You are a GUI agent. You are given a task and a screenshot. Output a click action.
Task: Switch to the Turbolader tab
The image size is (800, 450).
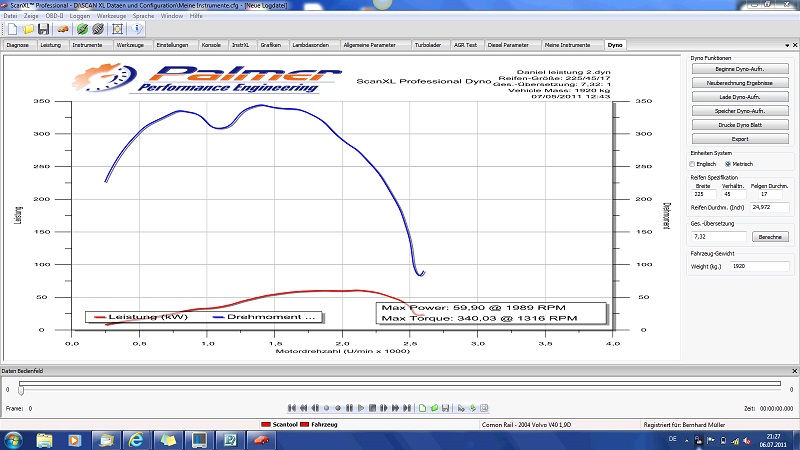[428, 45]
